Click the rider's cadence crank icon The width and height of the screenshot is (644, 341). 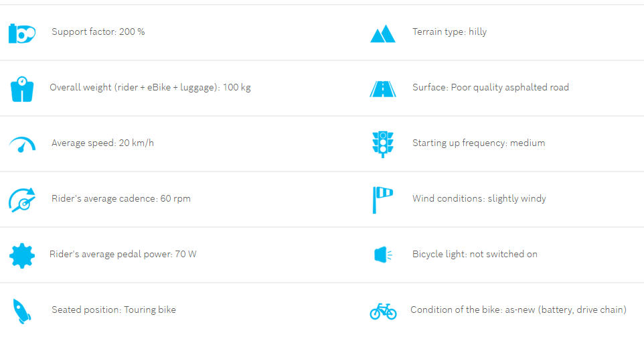(22, 200)
